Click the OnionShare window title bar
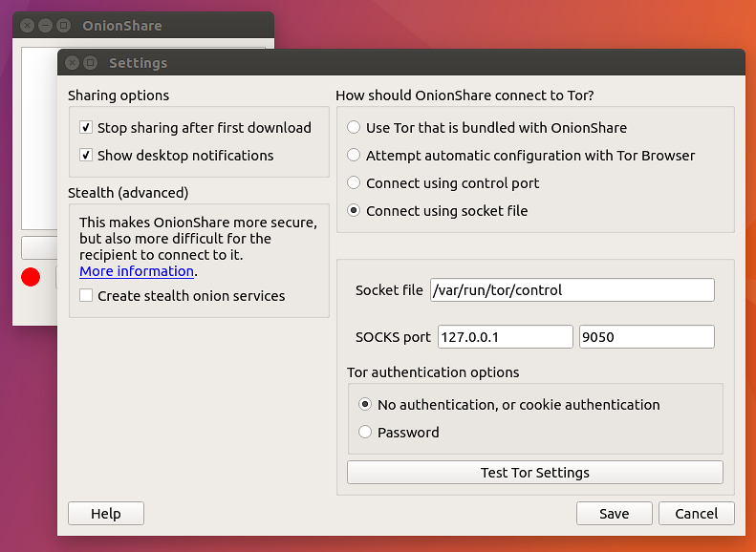This screenshot has width=756, height=552. point(143,25)
